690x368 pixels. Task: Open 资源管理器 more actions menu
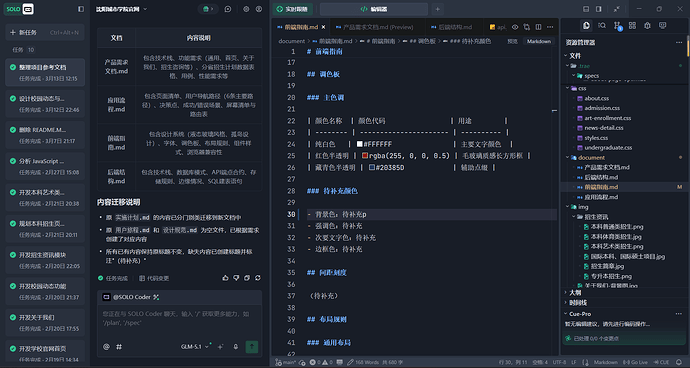pyautogui.click(x=679, y=43)
